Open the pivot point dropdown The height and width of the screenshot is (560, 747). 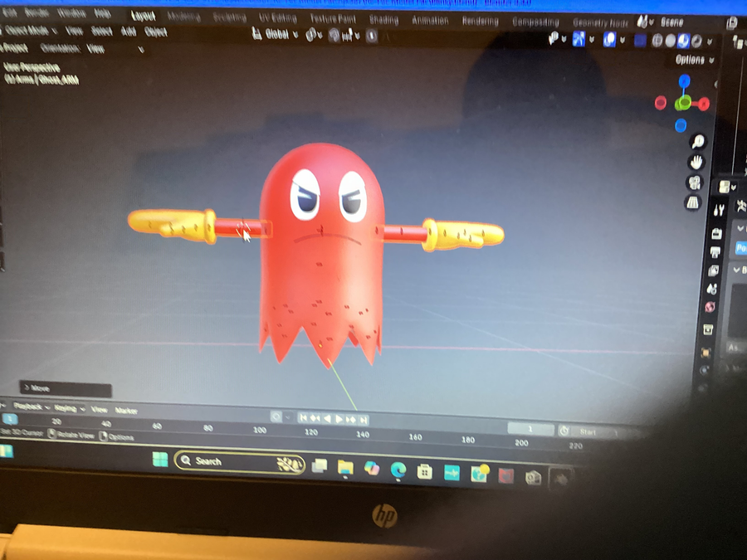pyautogui.click(x=314, y=35)
